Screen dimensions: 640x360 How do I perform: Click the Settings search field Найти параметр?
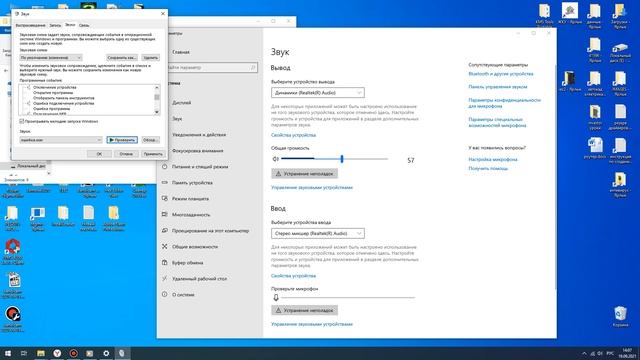tap(211, 67)
